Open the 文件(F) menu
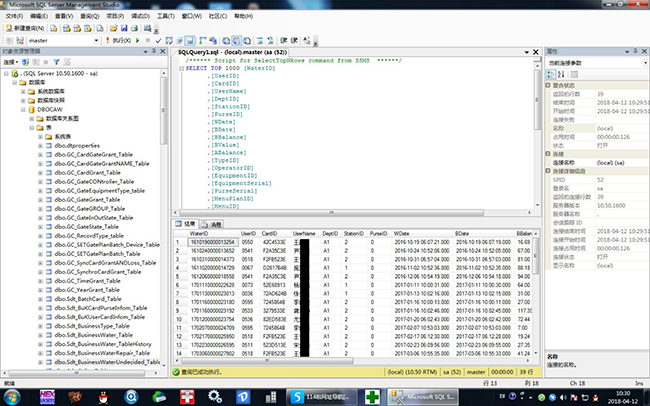The image size is (650, 406). (x=14, y=16)
